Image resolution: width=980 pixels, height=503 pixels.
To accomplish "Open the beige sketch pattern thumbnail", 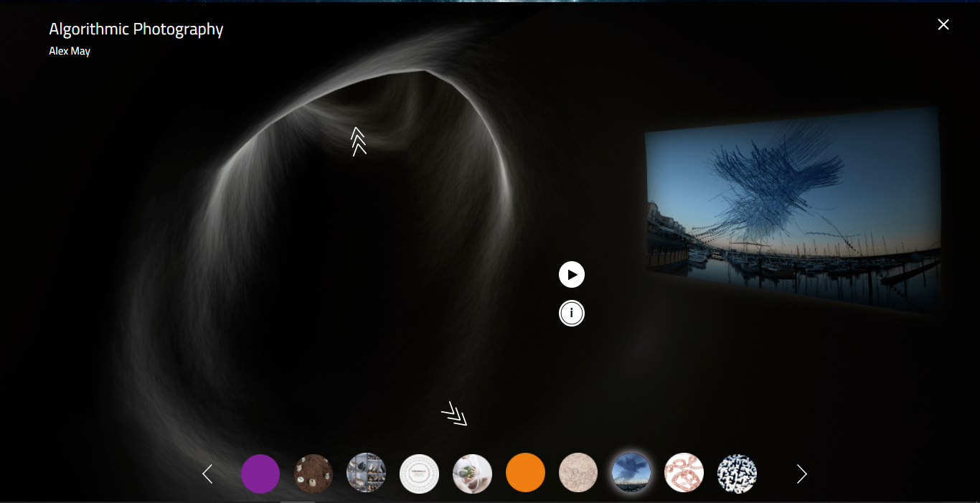I will tap(578, 474).
